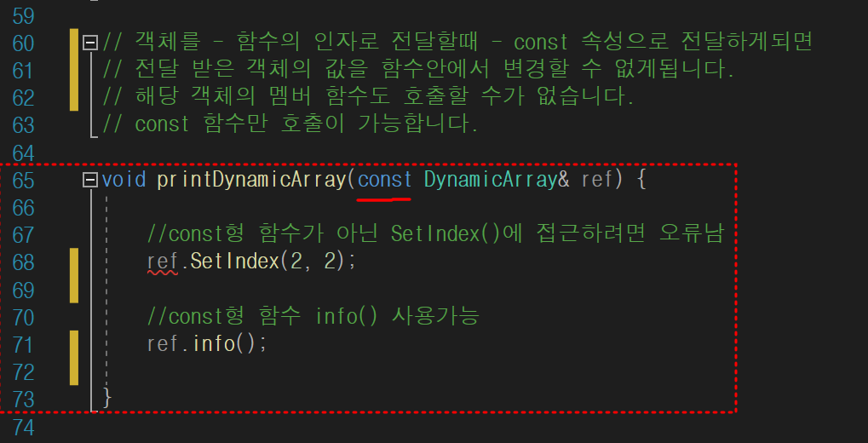Click the comment on line 61

click(x=418, y=70)
